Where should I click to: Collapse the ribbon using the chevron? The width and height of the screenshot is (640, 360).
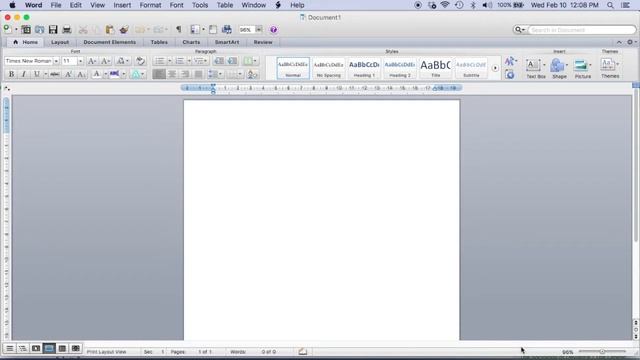(x=619, y=42)
